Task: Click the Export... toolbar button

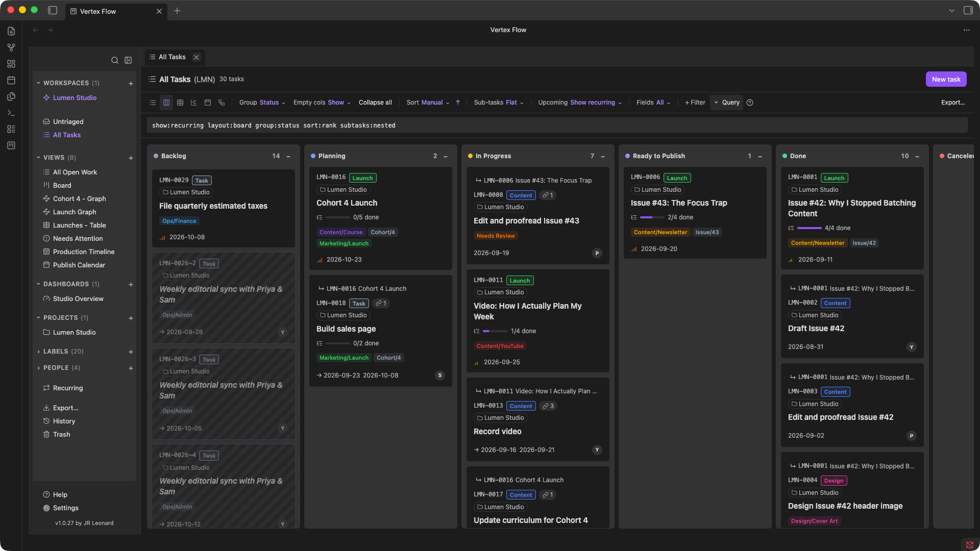Action: [953, 103]
